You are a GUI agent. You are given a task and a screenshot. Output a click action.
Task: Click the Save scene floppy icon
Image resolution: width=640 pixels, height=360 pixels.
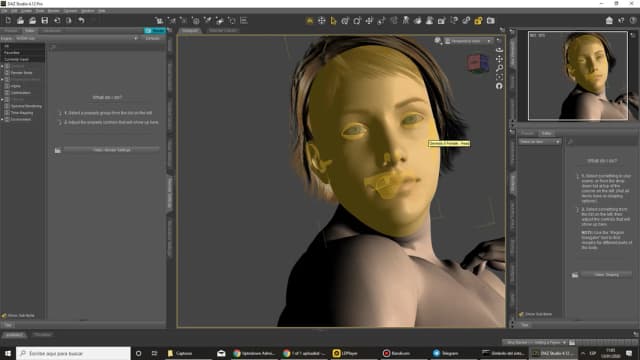[x=44, y=20]
